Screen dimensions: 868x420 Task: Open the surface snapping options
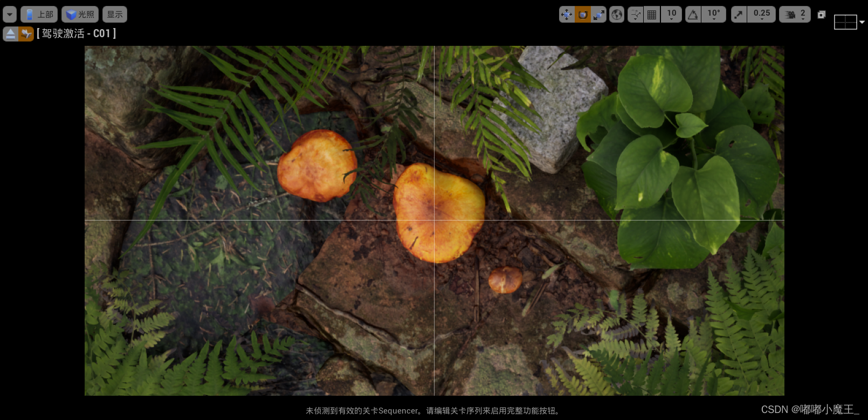pyautogui.click(x=636, y=15)
